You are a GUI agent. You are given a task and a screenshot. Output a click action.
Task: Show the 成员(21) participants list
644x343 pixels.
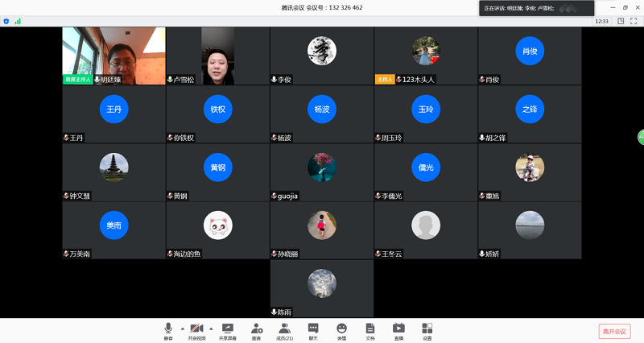[x=284, y=329]
